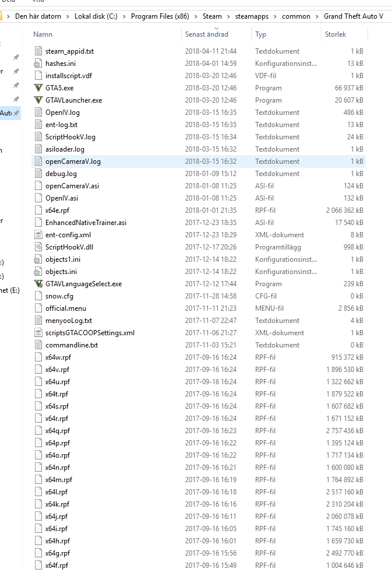
Task: Click date 2018-04-11 21:44 of steam_appid.txt
Action: click(x=211, y=51)
